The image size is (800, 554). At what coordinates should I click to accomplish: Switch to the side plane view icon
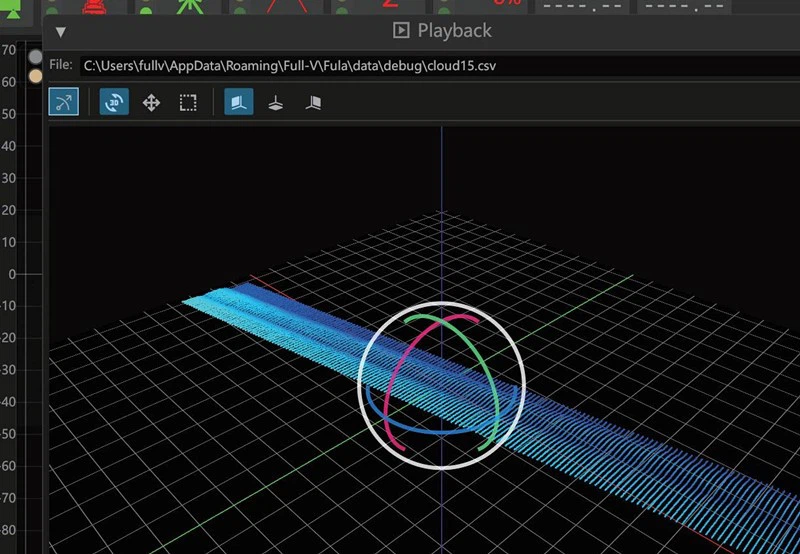[x=312, y=102]
